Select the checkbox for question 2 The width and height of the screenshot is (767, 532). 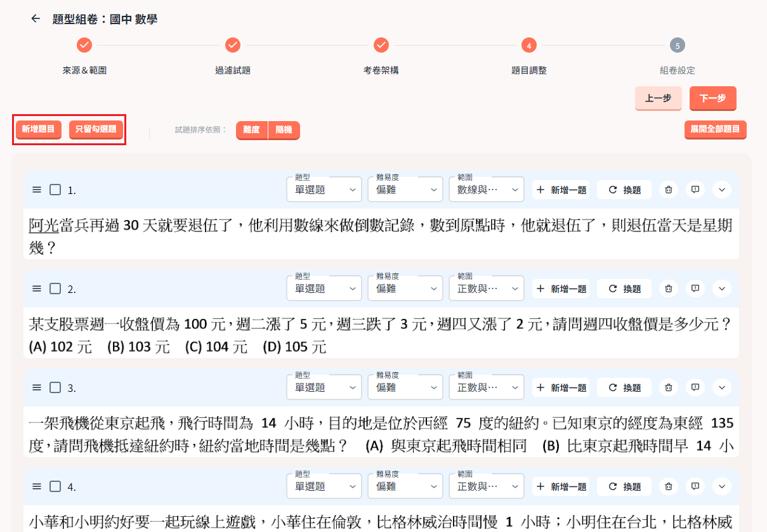pyautogui.click(x=55, y=289)
